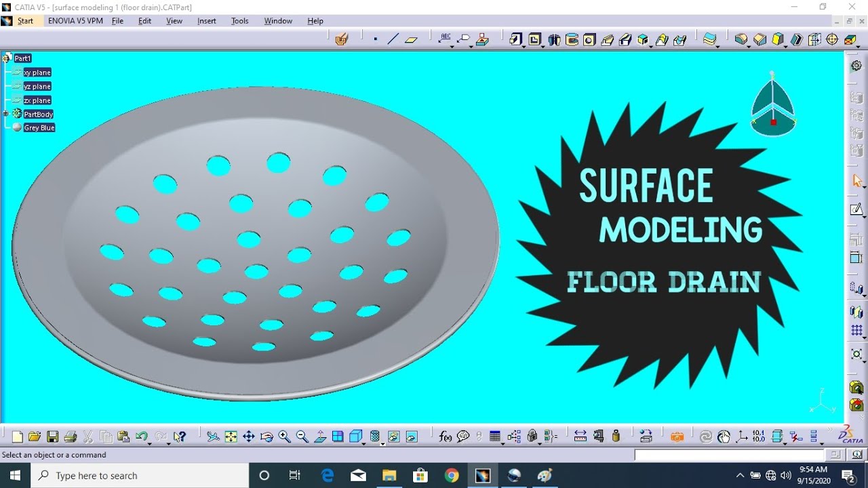Open the View menu
This screenshot has height=488, width=868.
point(174,21)
